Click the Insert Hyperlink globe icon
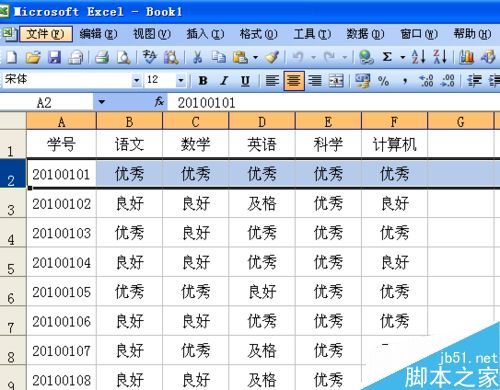This screenshot has width=500, height=390. [366, 57]
